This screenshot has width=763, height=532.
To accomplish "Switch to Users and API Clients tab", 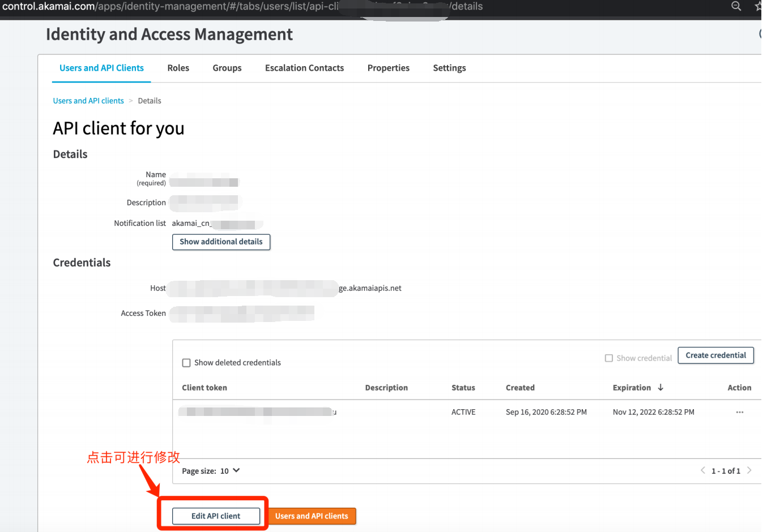I will pyautogui.click(x=101, y=68).
